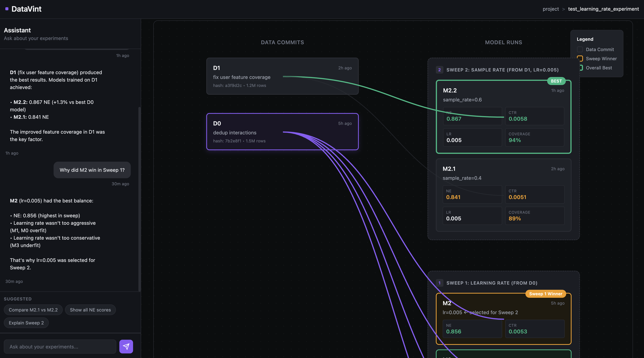This screenshot has width=644, height=358.
Task: Click the M2.2 COVERAGE value 94%
Action: click(x=515, y=140)
